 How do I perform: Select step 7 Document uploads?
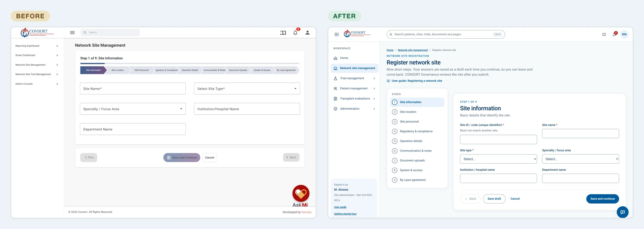[417, 160]
